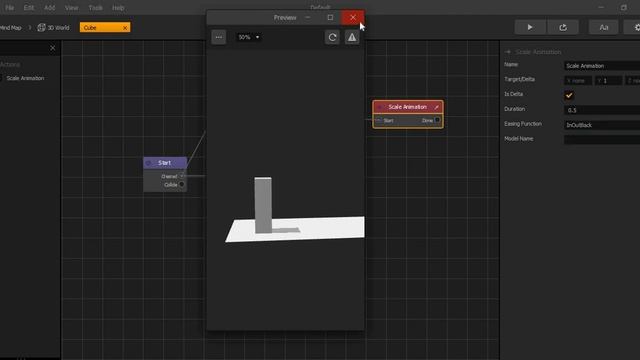Image resolution: width=640 pixels, height=360 pixels.
Task: Click the Target/Delta Y field
Action: [x=609, y=80]
